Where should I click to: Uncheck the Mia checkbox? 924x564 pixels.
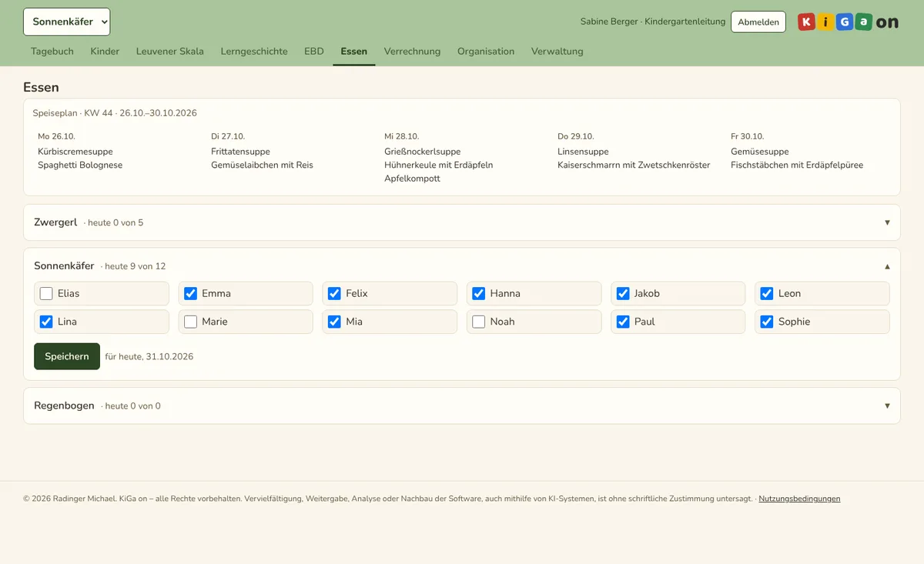click(334, 322)
